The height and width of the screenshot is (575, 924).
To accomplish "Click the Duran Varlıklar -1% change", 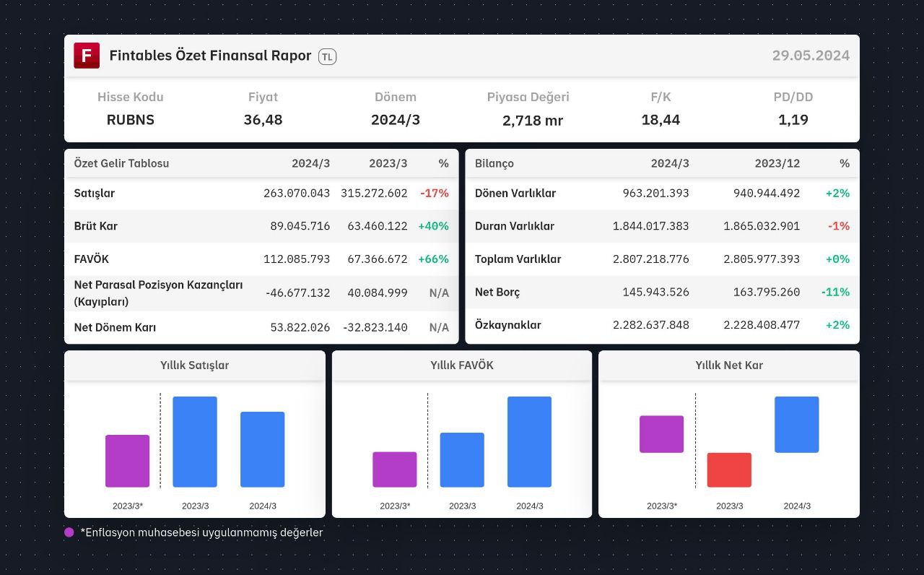I will (x=839, y=226).
